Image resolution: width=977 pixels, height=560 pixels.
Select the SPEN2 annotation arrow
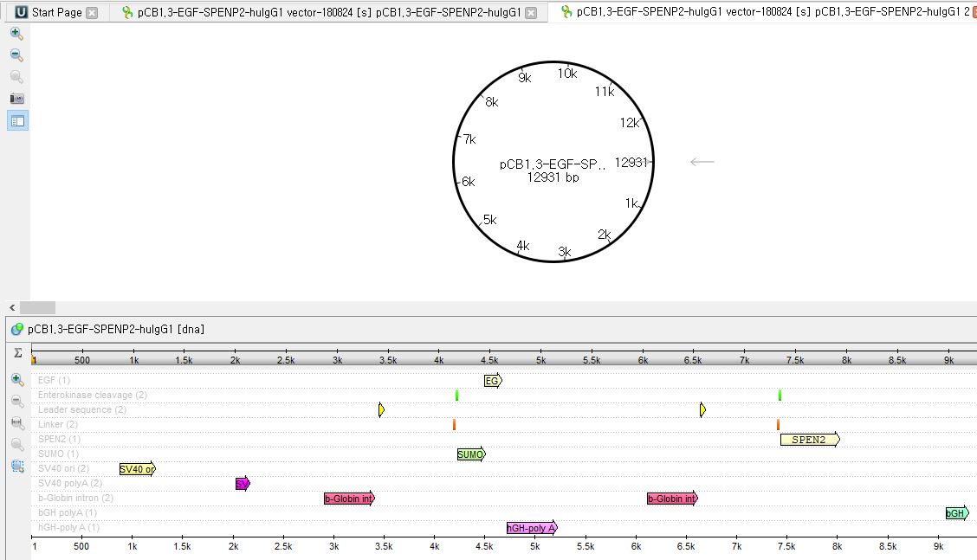[x=809, y=440]
